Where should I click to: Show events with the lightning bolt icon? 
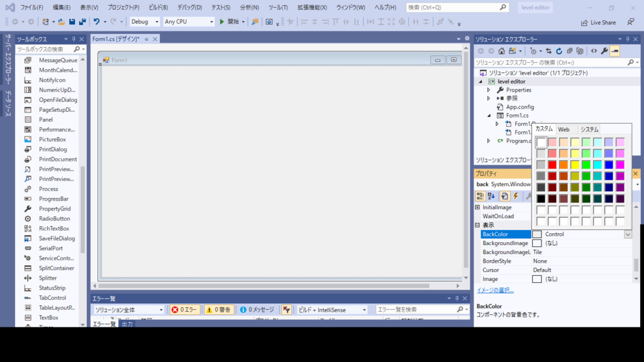point(516,196)
